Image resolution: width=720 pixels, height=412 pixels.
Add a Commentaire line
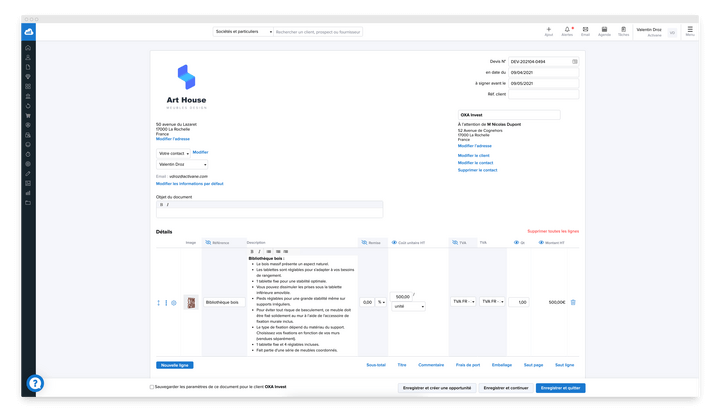[x=431, y=365]
